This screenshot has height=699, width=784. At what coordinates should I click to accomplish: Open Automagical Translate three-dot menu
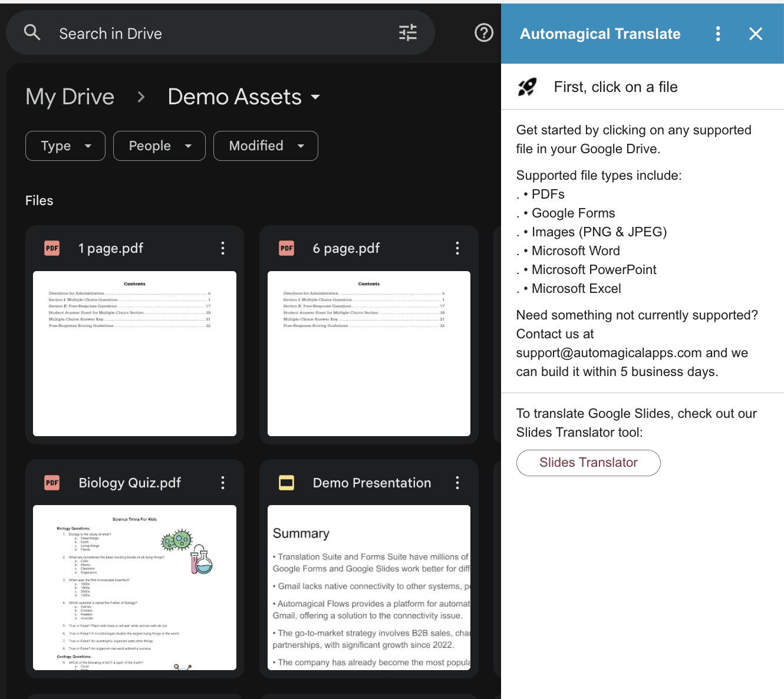coord(717,34)
